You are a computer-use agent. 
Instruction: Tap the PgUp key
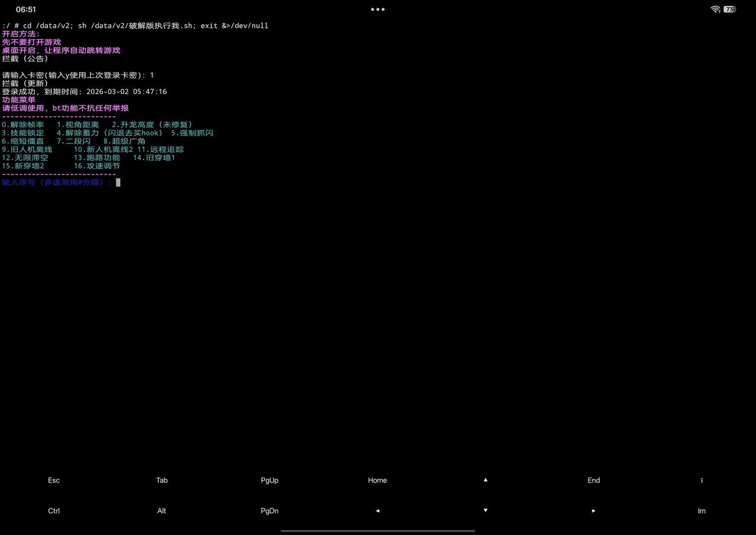pos(269,480)
